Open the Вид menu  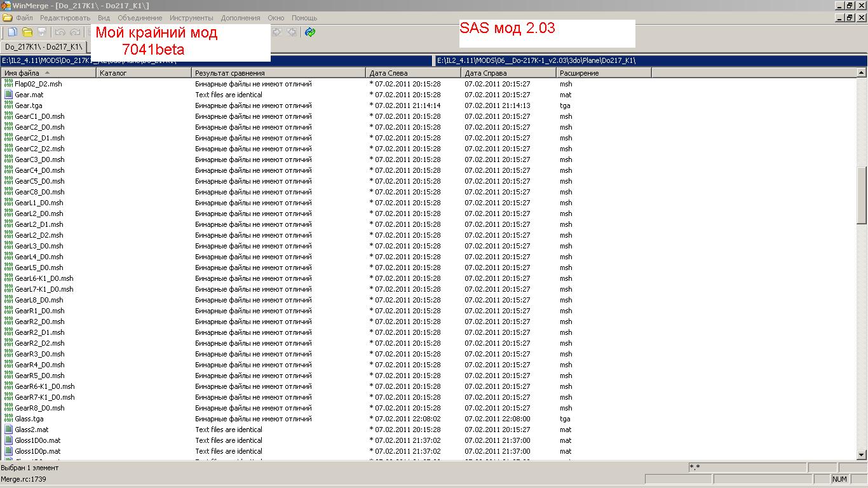point(104,18)
